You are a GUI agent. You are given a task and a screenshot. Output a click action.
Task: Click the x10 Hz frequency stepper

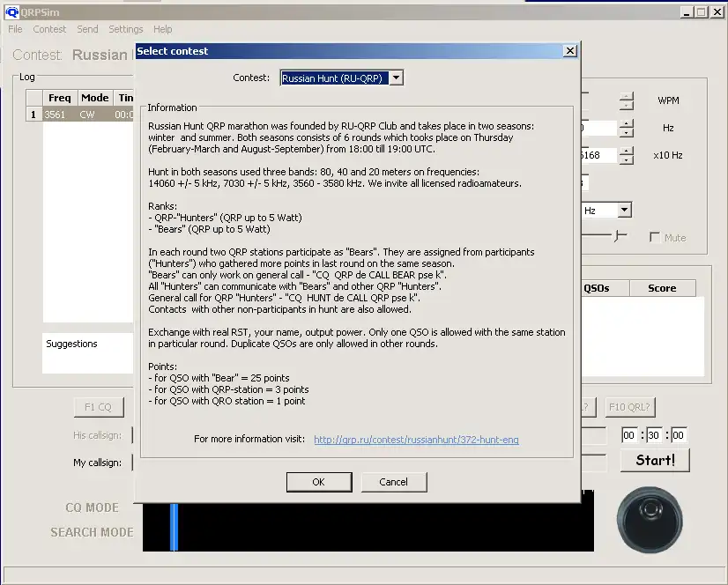tap(627, 156)
